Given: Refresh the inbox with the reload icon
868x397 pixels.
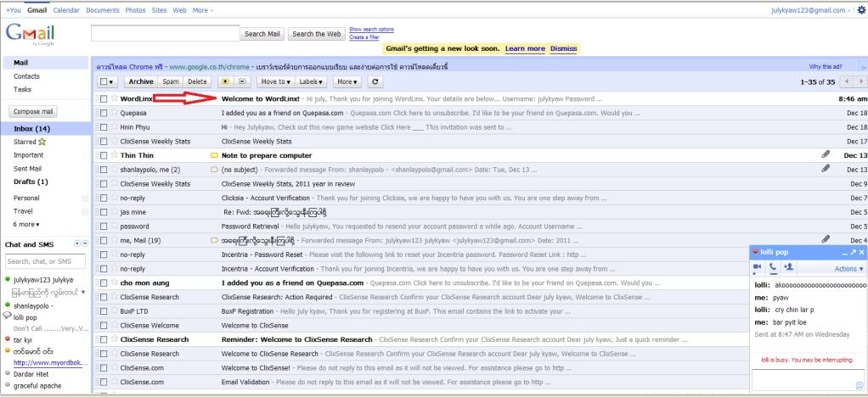Looking at the screenshot, I should (x=375, y=81).
